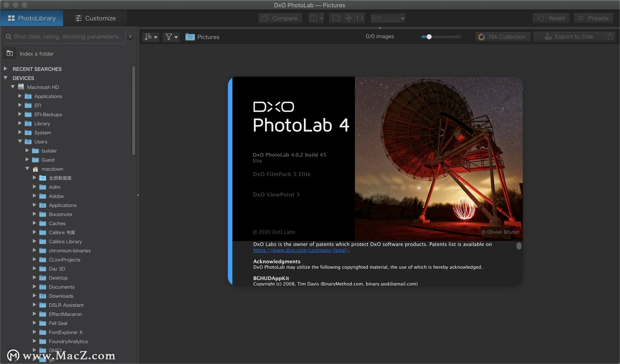Open the Presets button
The image size is (620, 364).
[x=593, y=18]
